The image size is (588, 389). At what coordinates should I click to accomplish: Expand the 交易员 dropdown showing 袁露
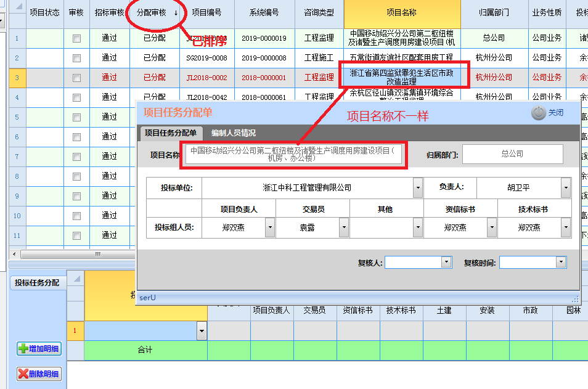(343, 227)
